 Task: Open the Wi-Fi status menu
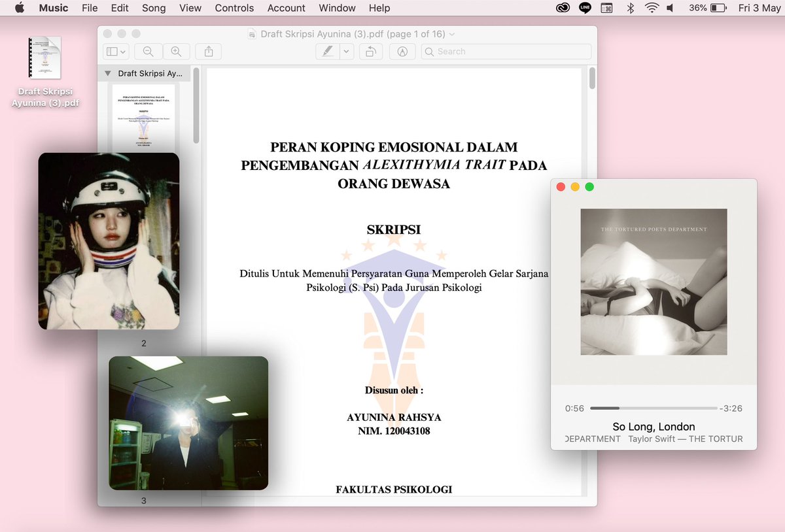[x=652, y=8]
